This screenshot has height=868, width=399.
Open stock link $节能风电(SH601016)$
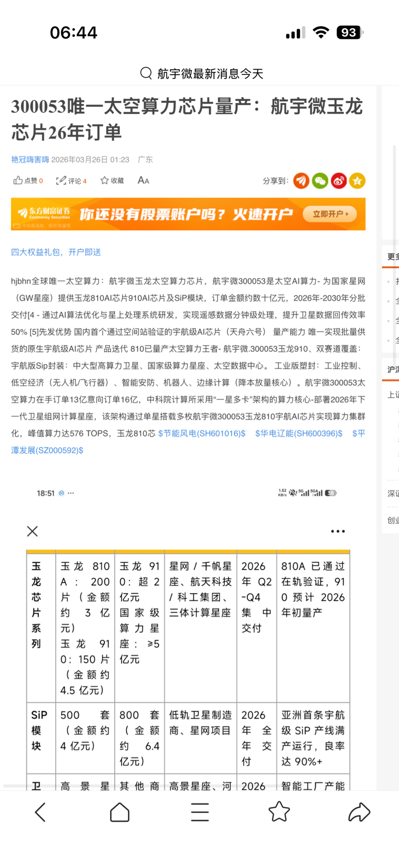[x=202, y=433]
